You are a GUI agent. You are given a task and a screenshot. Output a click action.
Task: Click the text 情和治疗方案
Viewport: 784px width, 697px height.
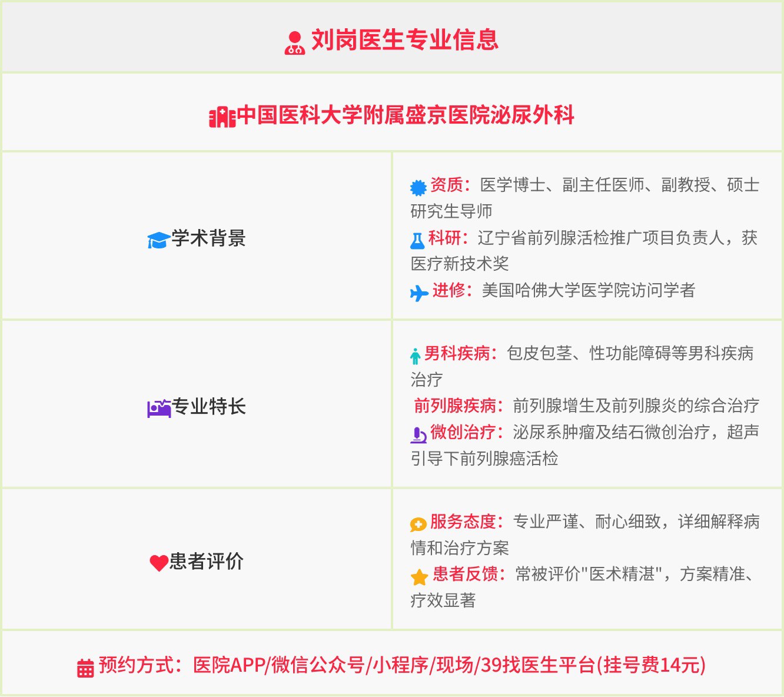coord(460,548)
